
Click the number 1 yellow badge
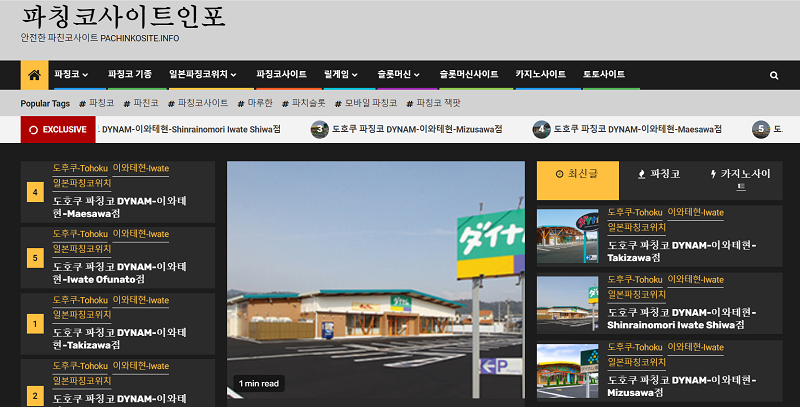tap(35, 324)
